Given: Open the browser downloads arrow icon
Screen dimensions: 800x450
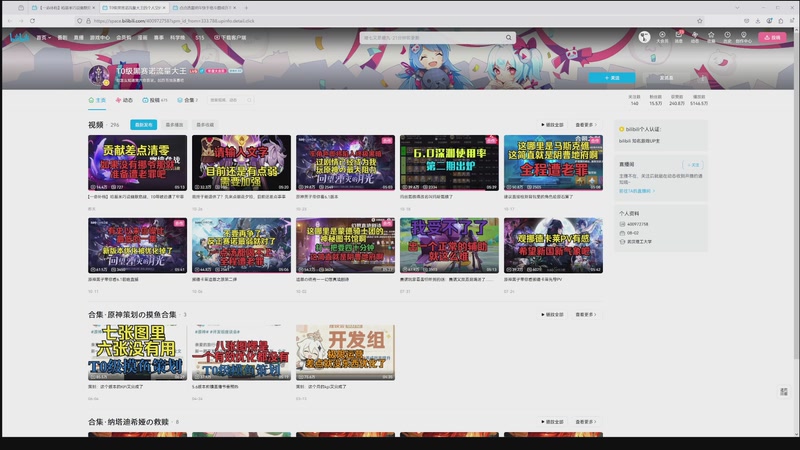Looking at the screenshot, I should (758, 21).
